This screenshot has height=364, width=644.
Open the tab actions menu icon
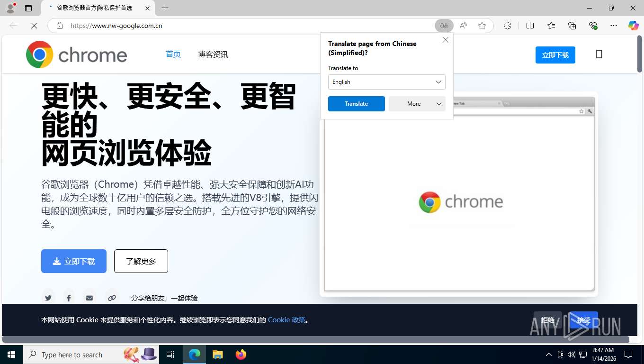coord(28,8)
